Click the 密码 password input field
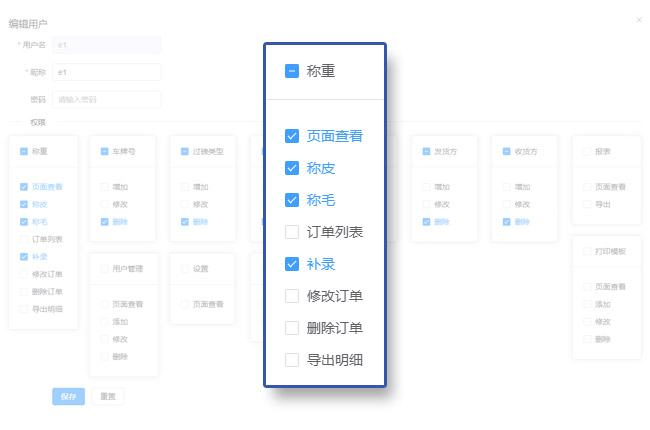 tap(106, 99)
